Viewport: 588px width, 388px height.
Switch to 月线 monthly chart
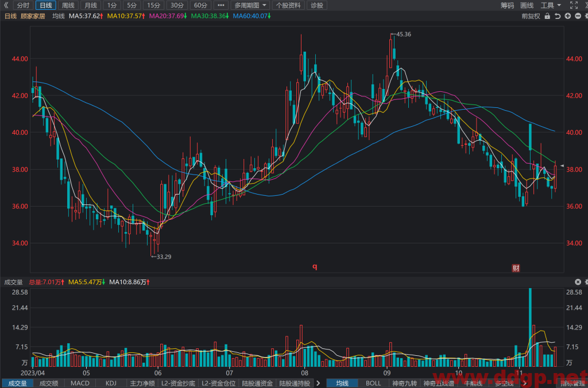(91, 5)
